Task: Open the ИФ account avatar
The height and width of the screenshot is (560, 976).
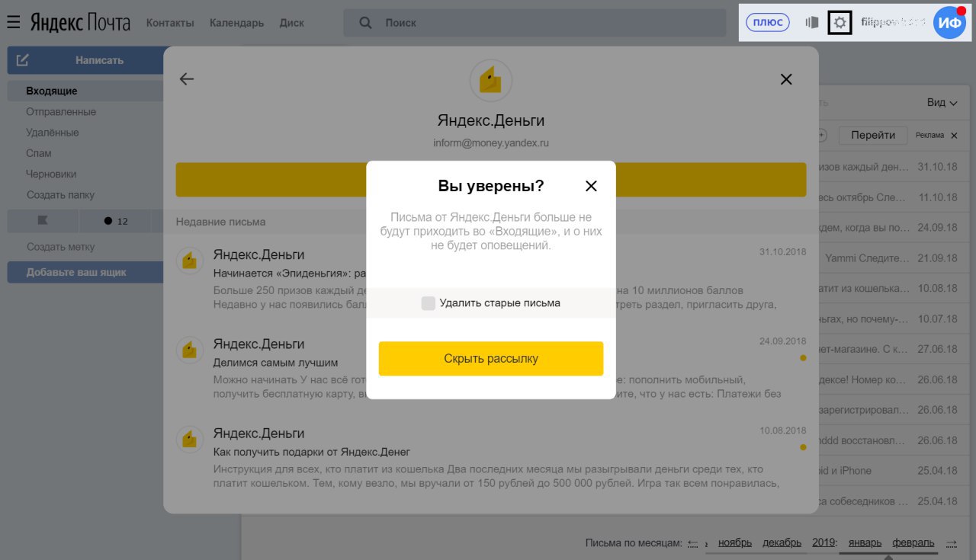Action: (x=949, y=23)
